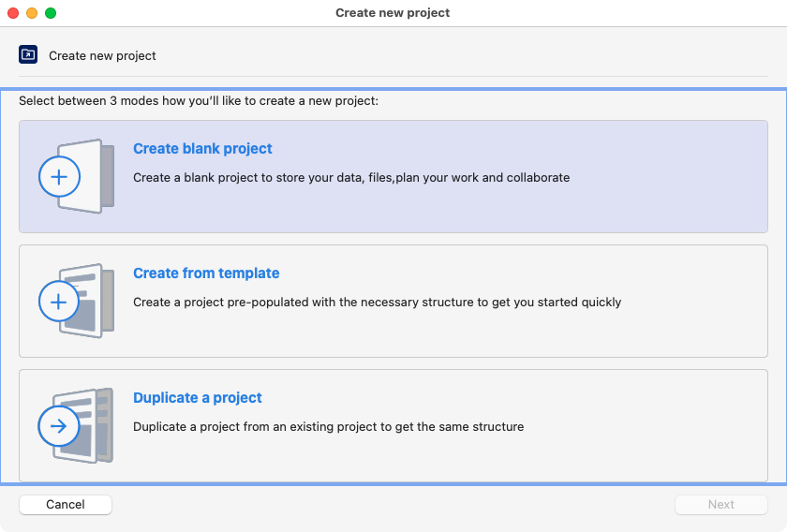
Task: Open the 'Create from template' heading link
Action: [206, 273]
